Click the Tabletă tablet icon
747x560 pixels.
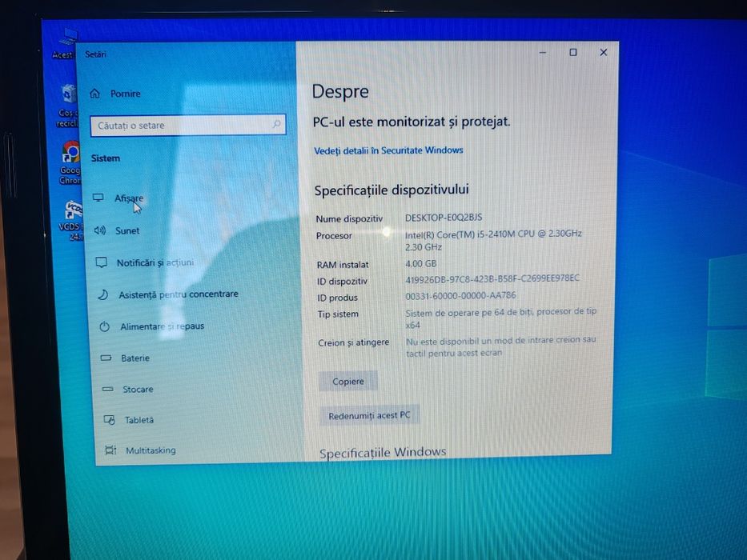[109, 419]
